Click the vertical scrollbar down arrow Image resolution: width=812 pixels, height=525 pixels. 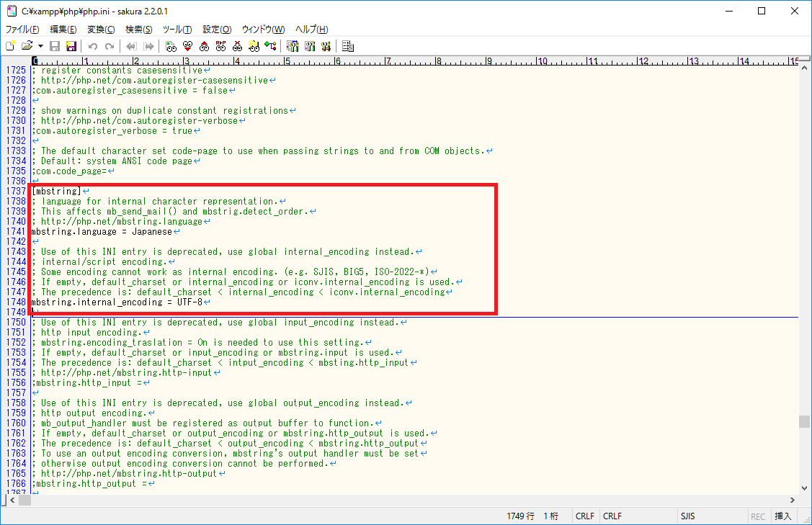[x=805, y=485]
